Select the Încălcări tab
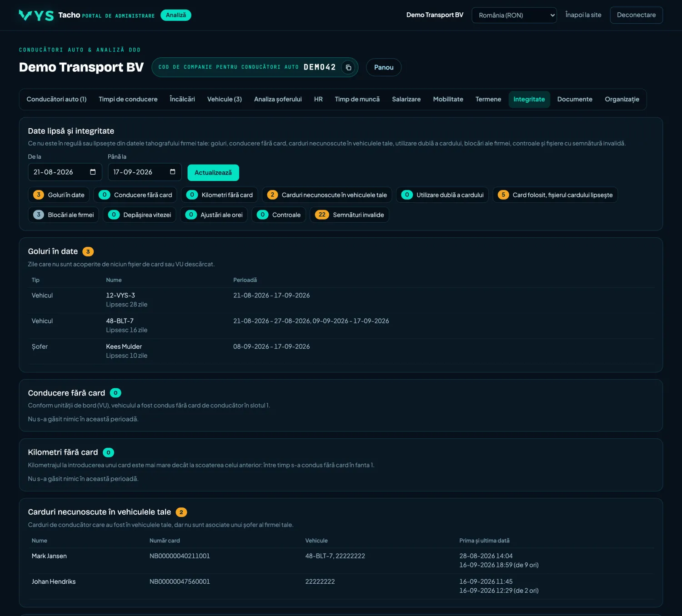The image size is (682, 616). (x=182, y=99)
